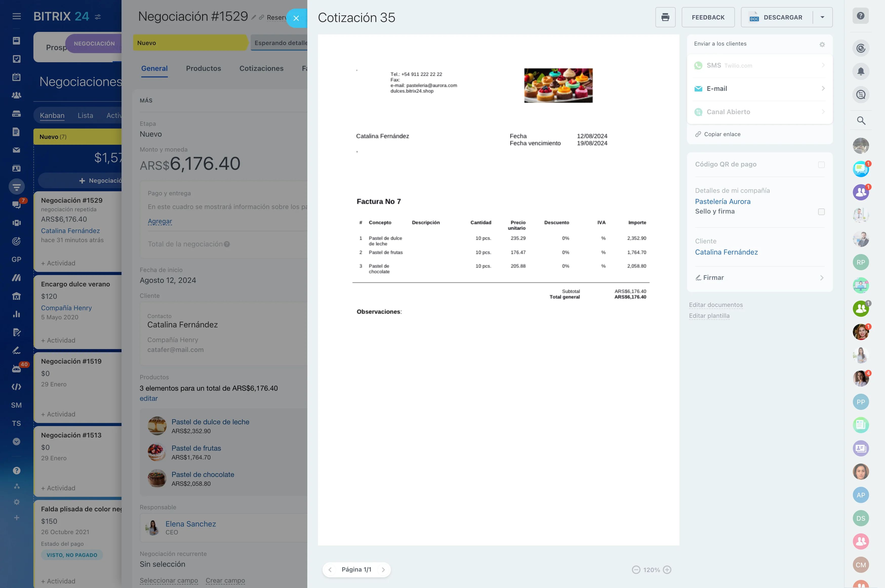Enable the Sello y firma checkbox
The height and width of the screenshot is (588, 885).
pos(821,212)
